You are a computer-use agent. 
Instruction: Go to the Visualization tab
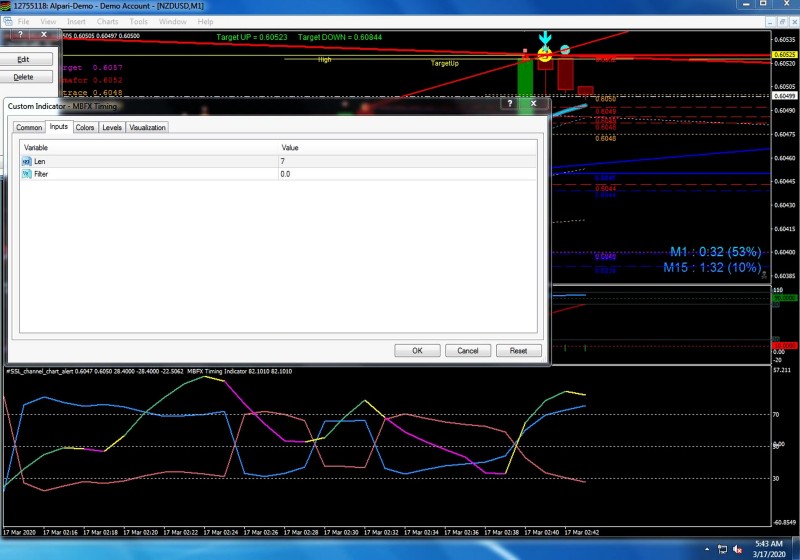[147, 128]
